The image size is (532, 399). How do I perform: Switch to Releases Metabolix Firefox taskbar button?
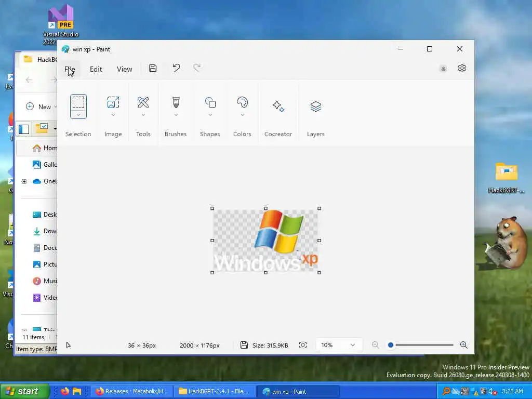[132, 391]
